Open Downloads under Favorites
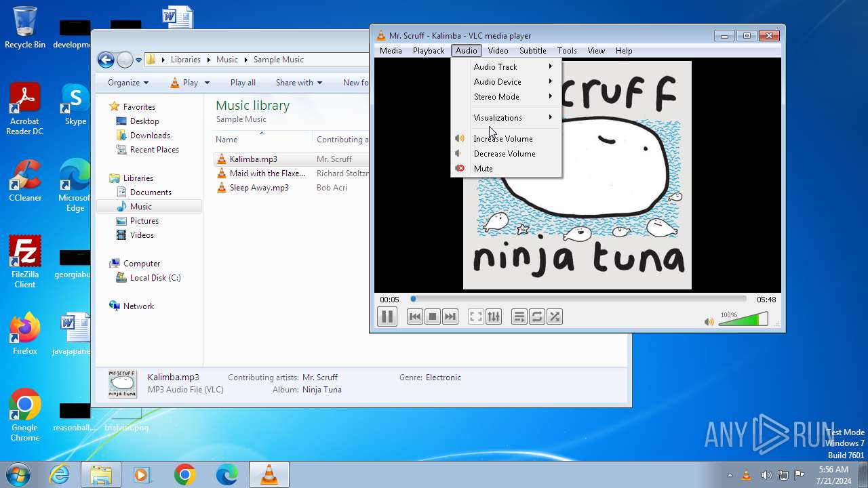The height and width of the screenshot is (488, 868). (150, 136)
